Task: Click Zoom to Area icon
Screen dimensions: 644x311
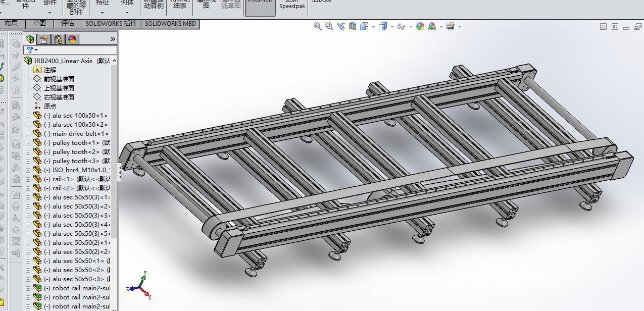Action: [x=329, y=26]
